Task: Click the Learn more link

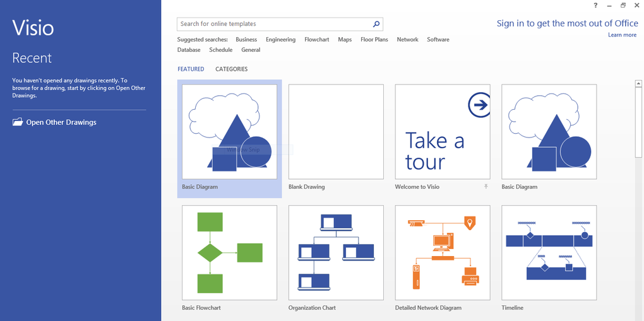Action: pyautogui.click(x=623, y=35)
